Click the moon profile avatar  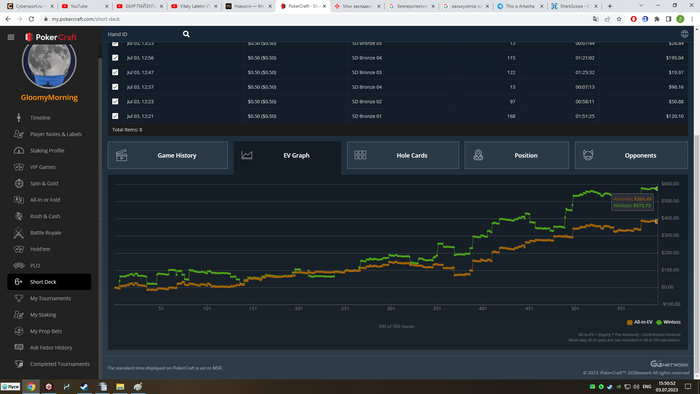pyautogui.click(x=49, y=62)
